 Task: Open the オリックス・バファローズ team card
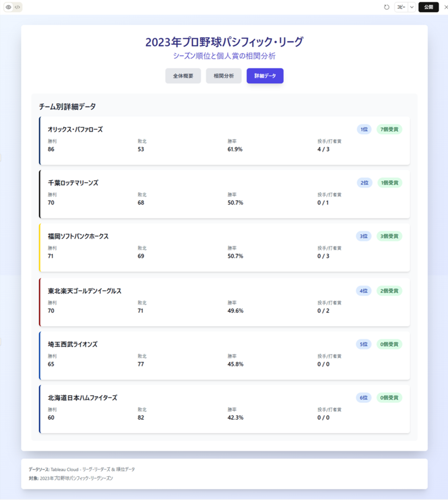224,140
